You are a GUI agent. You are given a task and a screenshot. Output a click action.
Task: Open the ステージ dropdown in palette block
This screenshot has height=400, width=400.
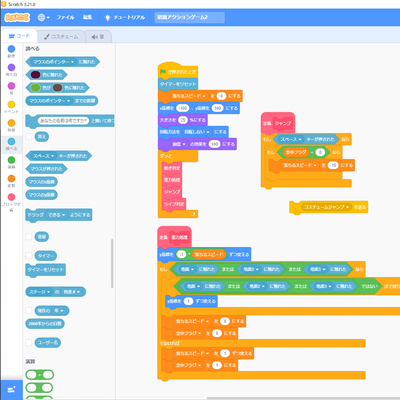click(x=39, y=292)
